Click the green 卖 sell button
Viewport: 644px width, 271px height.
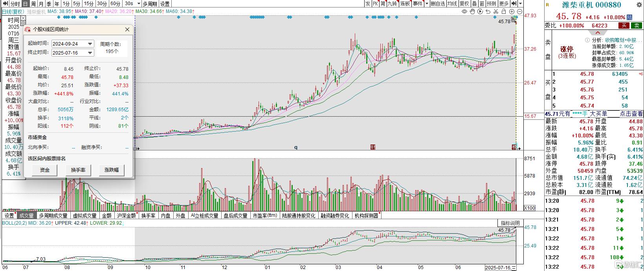tap(637, 26)
